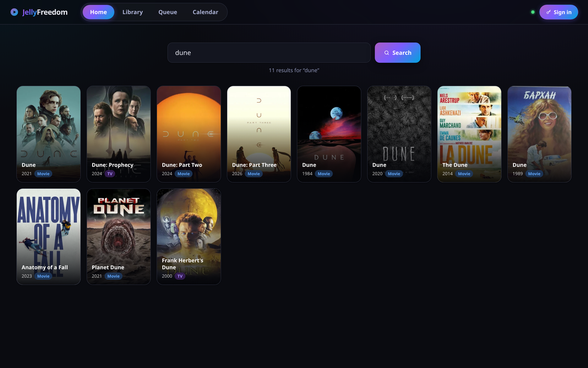Open The Dune 2014 poster card

469,134
